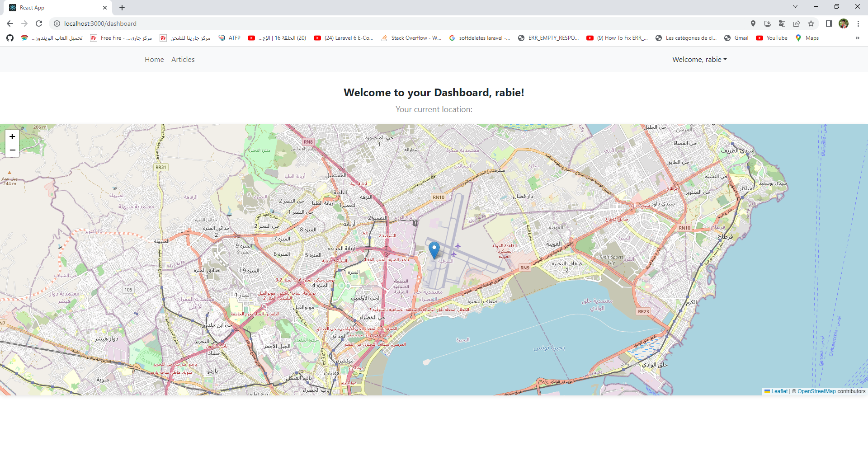This screenshot has width=868, height=465.
Task: Open the OpenStreetMap attribution link
Action: point(816,391)
